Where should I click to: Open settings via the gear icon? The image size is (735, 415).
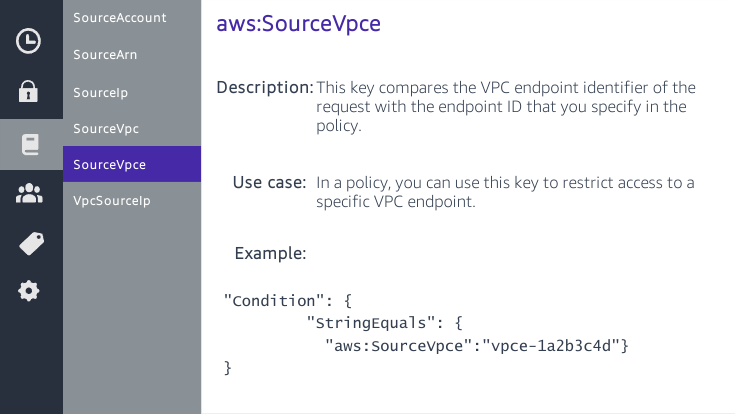[29, 291]
